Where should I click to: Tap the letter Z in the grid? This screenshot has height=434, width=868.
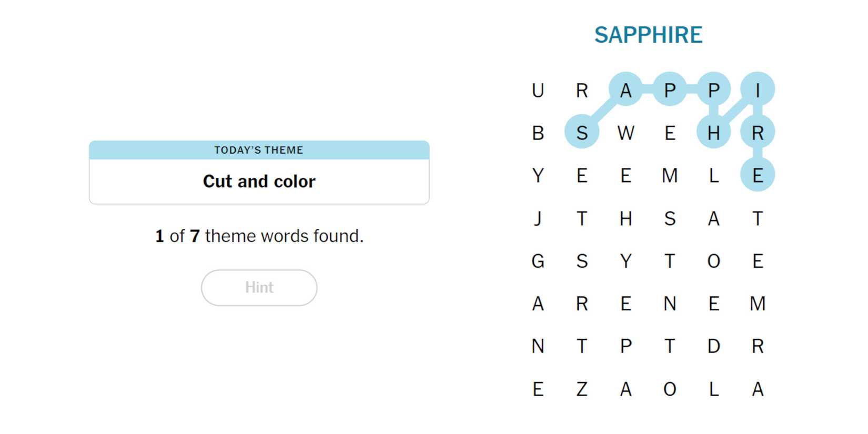(x=581, y=389)
